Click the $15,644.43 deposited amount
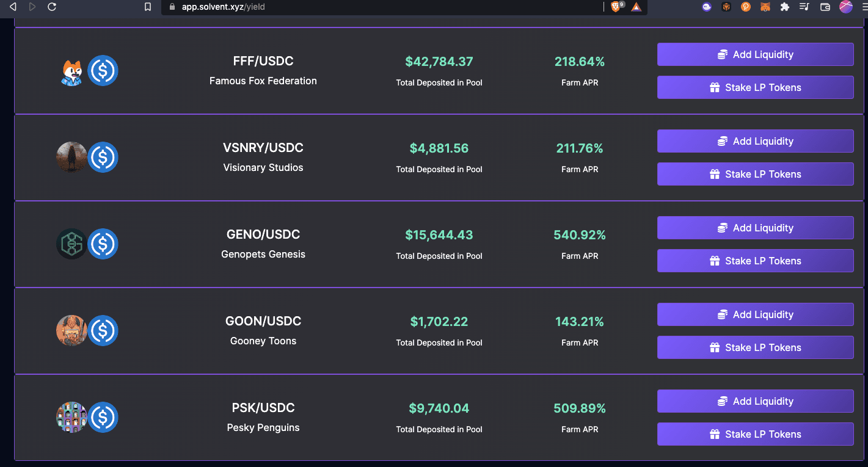This screenshot has width=868, height=467. (x=439, y=235)
